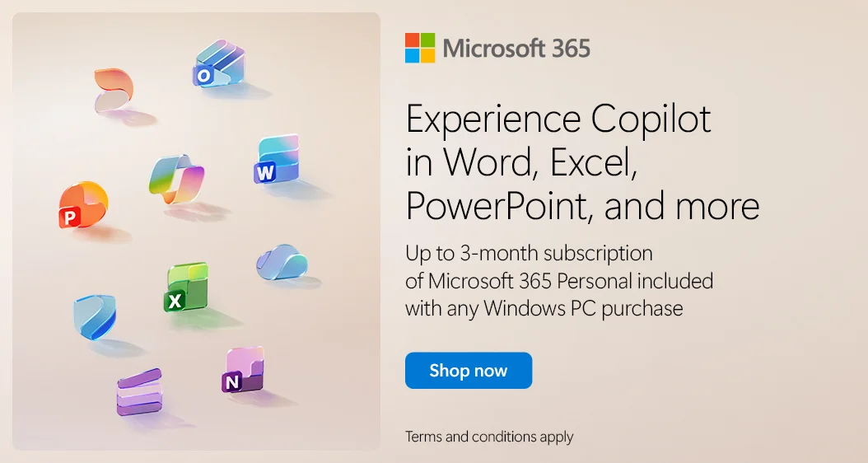868x463 pixels.
Task: Click the purple stacked bars icon
Action: point(138,391)
